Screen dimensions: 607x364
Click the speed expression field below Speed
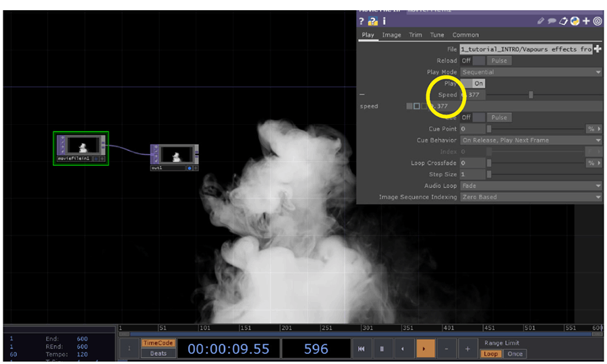pyautogui.click(x=515, y=106)
